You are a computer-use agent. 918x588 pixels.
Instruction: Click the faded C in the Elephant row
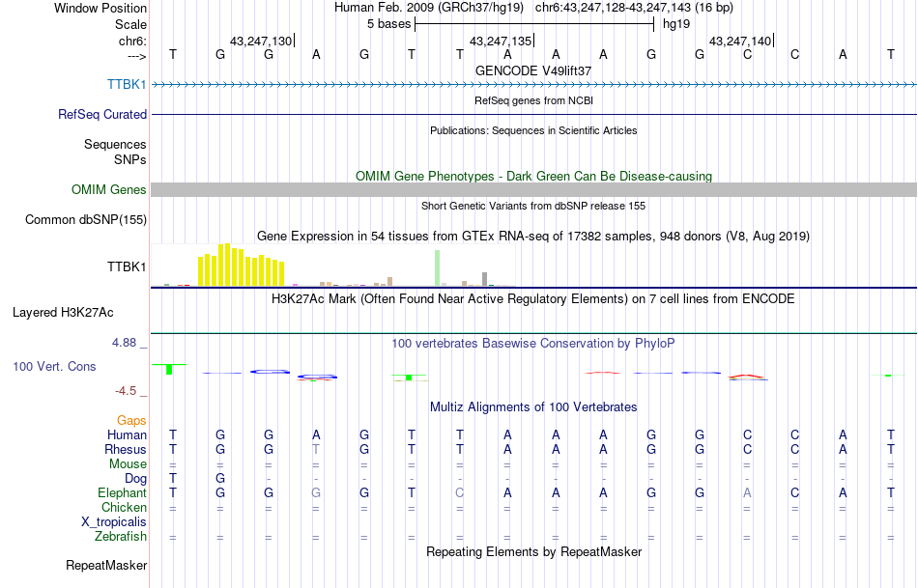[460, 492]
